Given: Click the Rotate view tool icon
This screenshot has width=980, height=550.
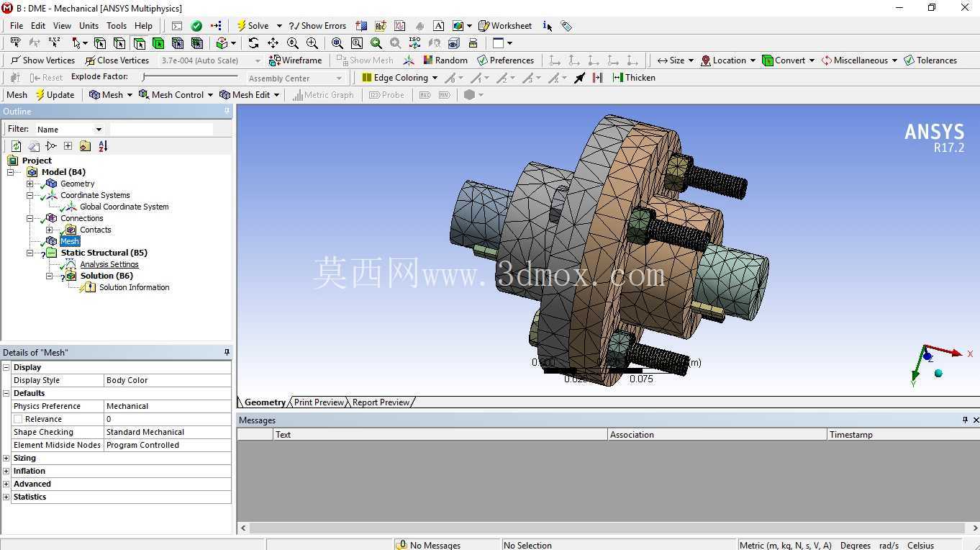Looking at the screenshot, I should click(x=253, y=43).
